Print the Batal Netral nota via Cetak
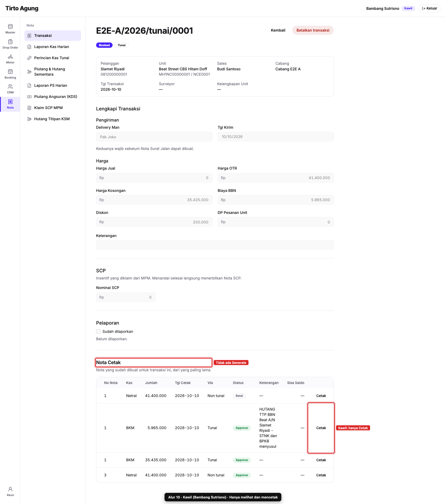Screen dimensions: 446x504 point(321,396)
